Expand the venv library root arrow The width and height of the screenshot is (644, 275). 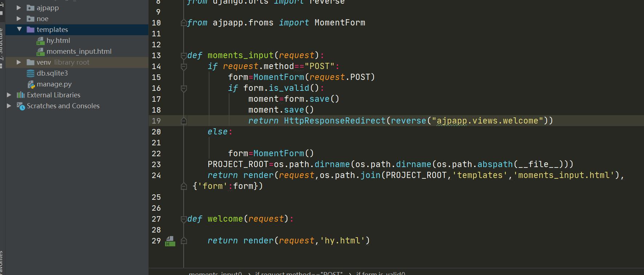(x=19, y=62)
